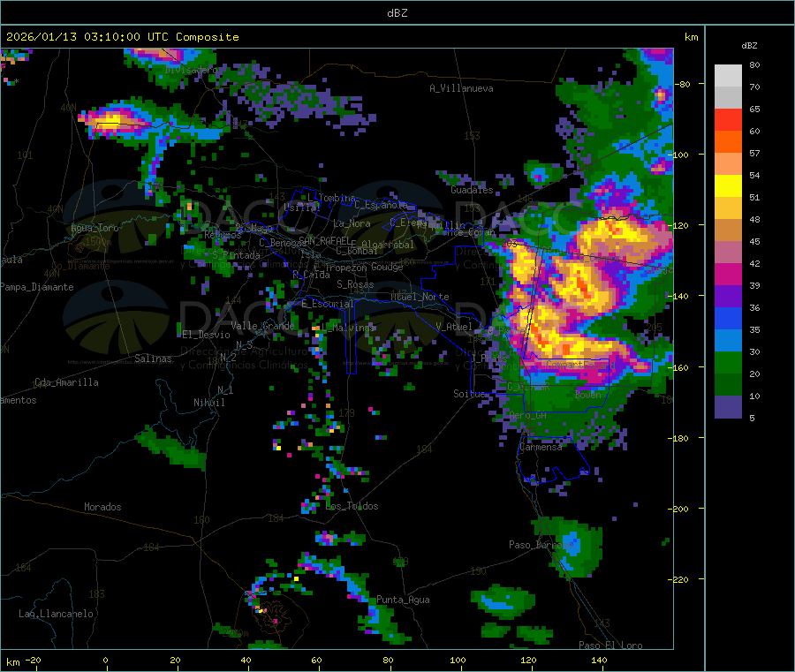This screenshot has height=672, width=795.
Task: Click the 'Aero_GA' place label
Action: 528,415
